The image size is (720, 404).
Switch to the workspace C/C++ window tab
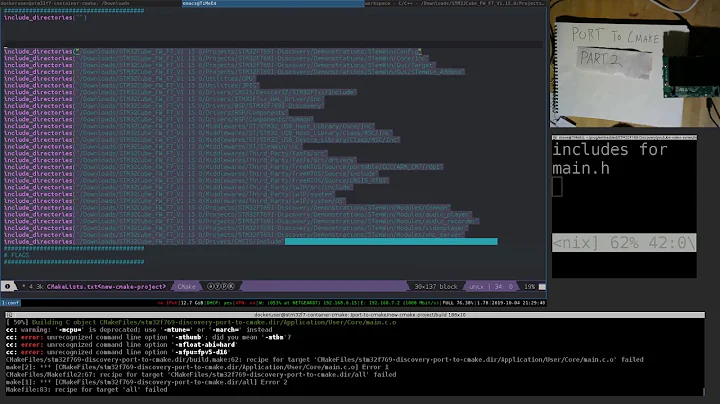click(x=456, y=3)
